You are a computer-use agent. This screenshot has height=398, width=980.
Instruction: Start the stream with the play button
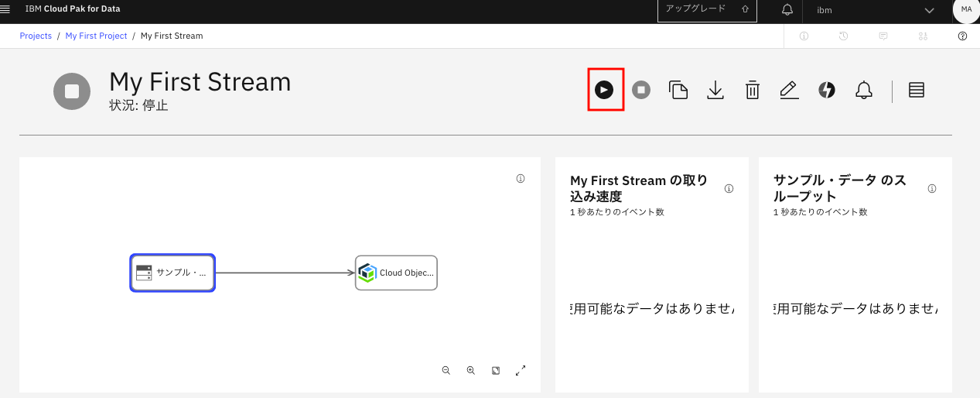[x=604, y=90]
